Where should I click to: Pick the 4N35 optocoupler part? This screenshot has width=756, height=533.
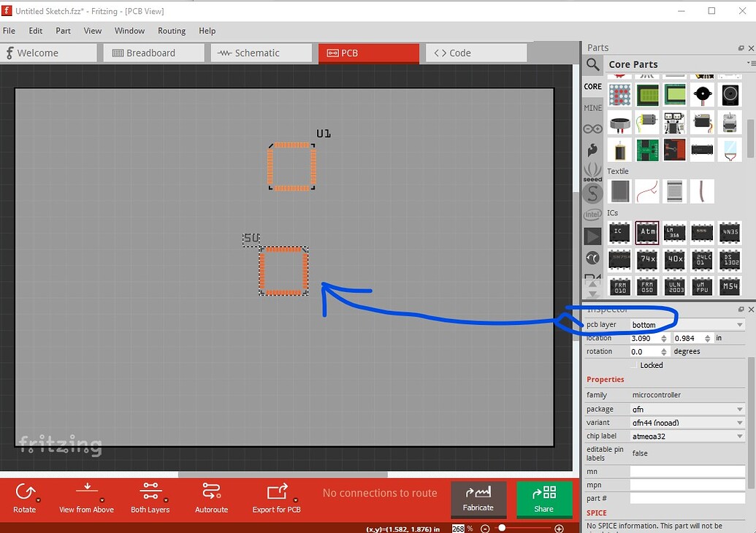730,233
